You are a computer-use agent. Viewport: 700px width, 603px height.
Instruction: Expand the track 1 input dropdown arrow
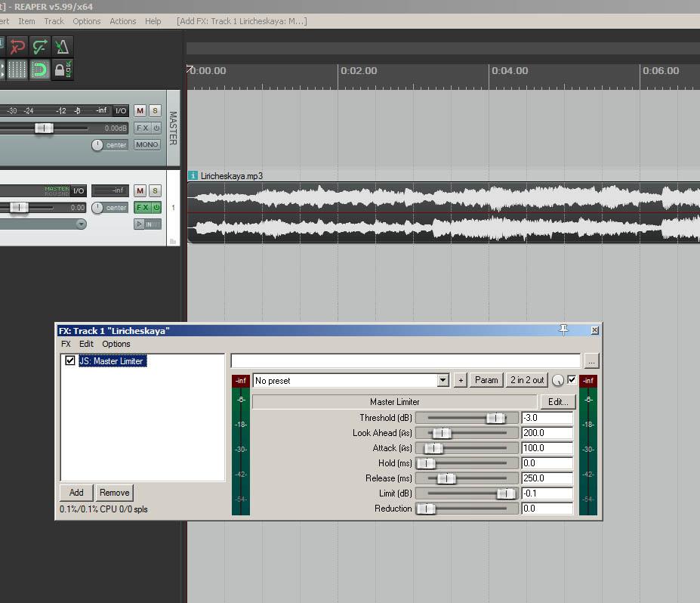tap(81, 224)
